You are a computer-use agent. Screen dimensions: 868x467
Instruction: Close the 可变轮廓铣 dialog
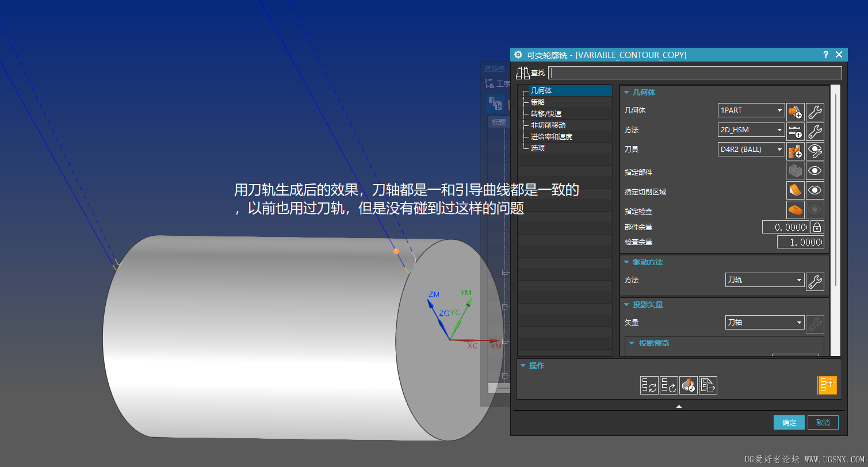click(839, 55)
